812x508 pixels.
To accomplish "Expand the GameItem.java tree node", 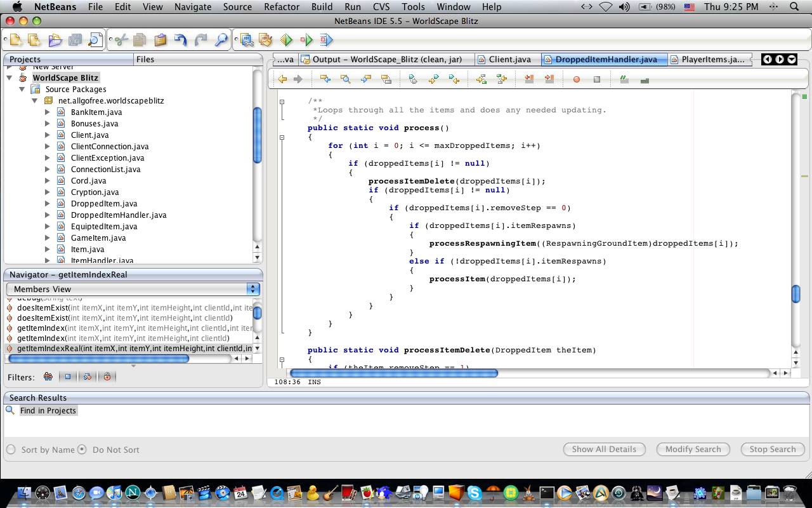I will [x=48, y=237].
